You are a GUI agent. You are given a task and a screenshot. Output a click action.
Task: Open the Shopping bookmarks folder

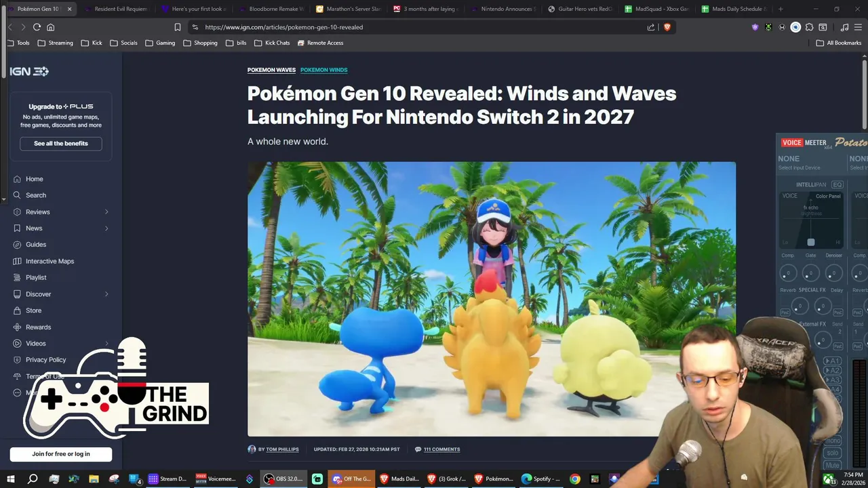coord(200,43)
